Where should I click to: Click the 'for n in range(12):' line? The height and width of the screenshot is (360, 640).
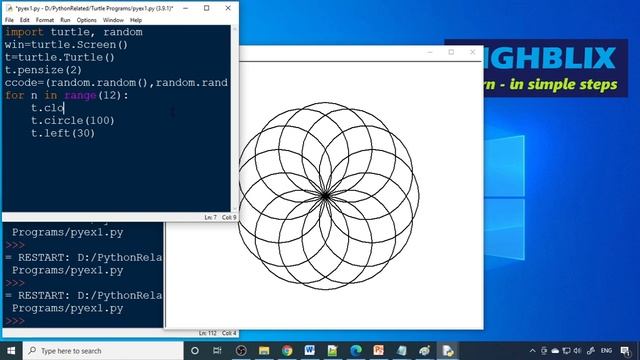tap(67, 95)
